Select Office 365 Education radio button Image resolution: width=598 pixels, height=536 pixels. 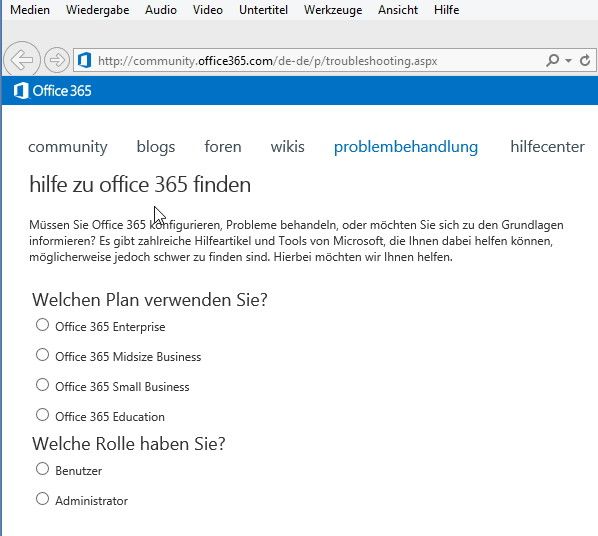(x=42, y=415)
